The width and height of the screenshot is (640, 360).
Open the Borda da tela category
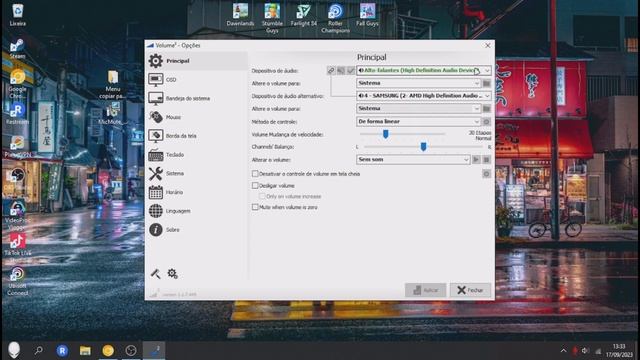pyautogui.click(x=196, y=136)
